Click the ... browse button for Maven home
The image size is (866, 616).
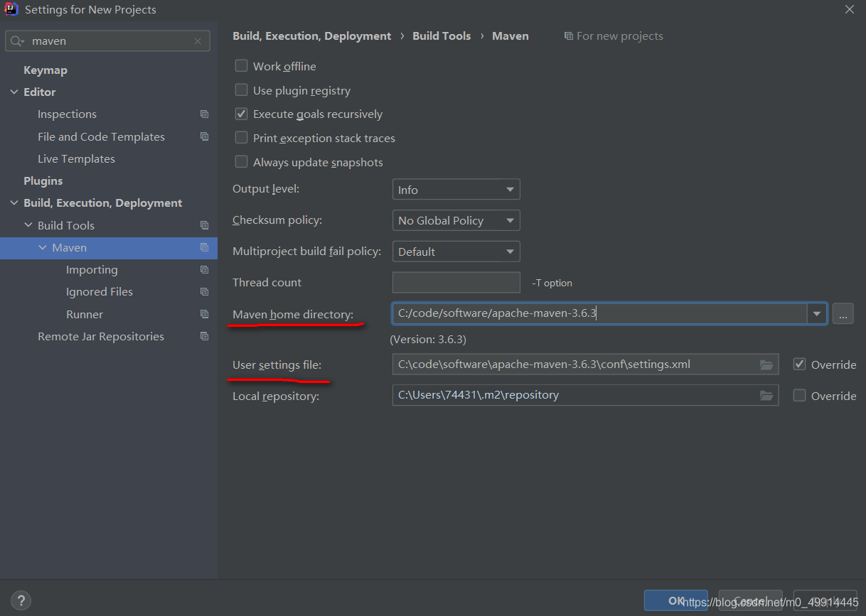pyautogui.click(x=843, y=313)
